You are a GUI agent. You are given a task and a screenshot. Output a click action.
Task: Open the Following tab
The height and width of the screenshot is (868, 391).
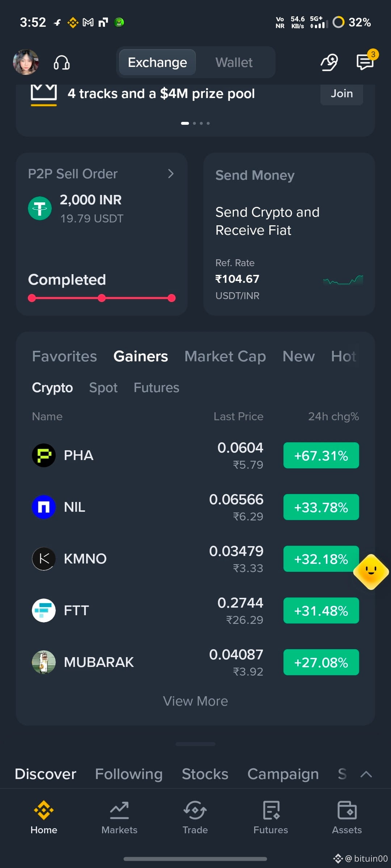129,774
